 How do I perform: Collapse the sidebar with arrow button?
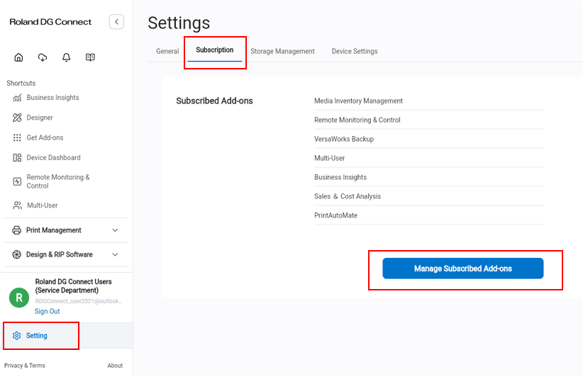point(116,22)
